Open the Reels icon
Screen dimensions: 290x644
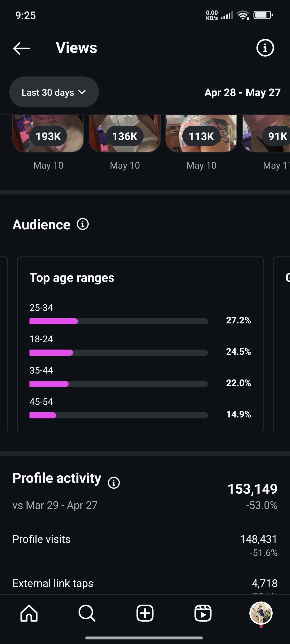coord(203,613)
